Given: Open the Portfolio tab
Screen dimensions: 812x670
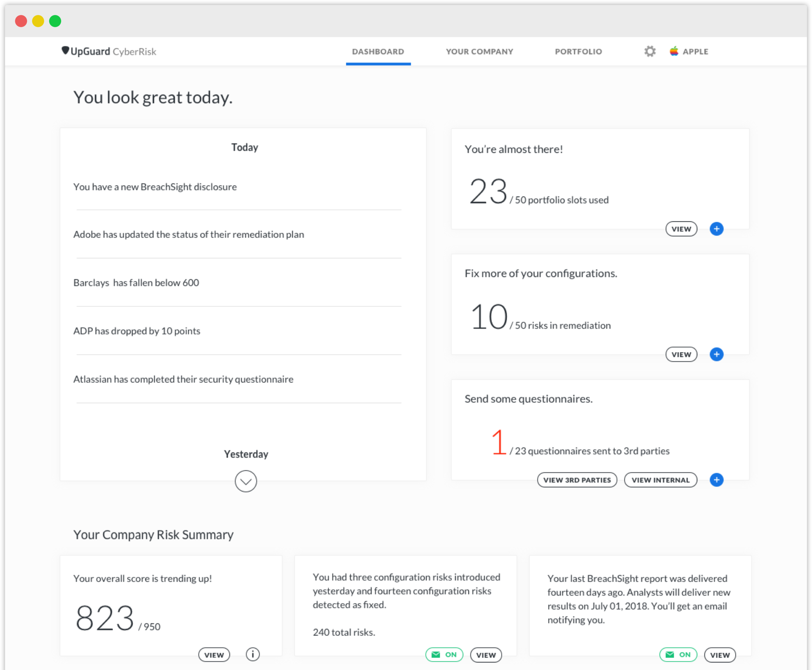Looking at the screenshot, I should tap(578, 51).
